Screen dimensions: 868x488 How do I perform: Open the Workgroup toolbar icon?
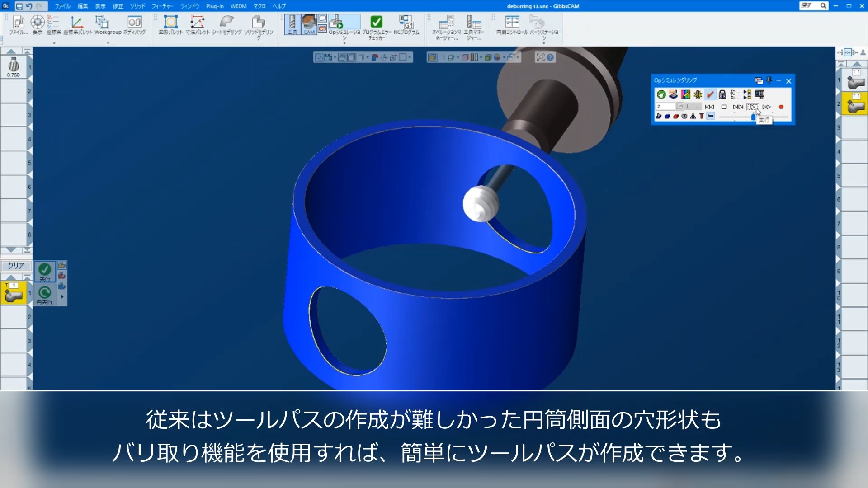[x=102, y=22]
